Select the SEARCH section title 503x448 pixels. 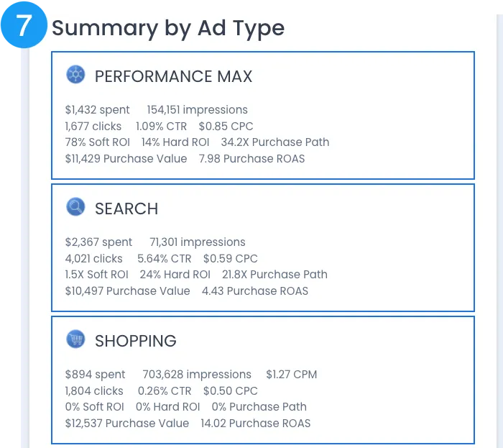coord(126,209)
